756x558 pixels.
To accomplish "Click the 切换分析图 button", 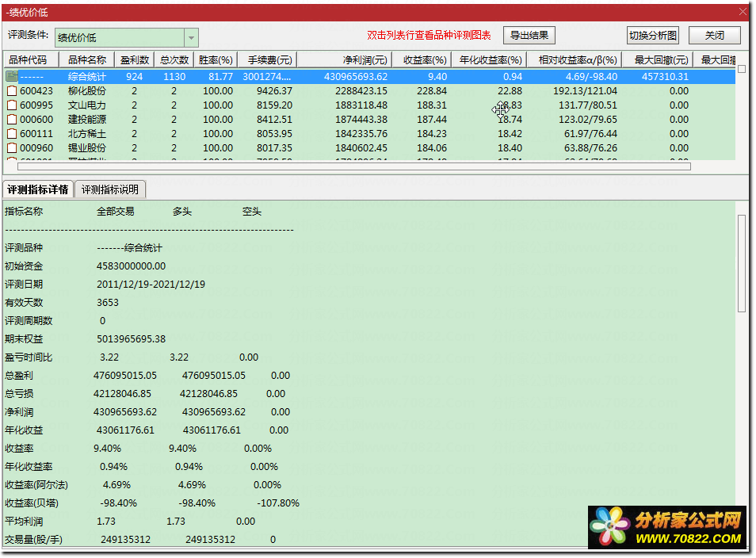I will (653, 35).
